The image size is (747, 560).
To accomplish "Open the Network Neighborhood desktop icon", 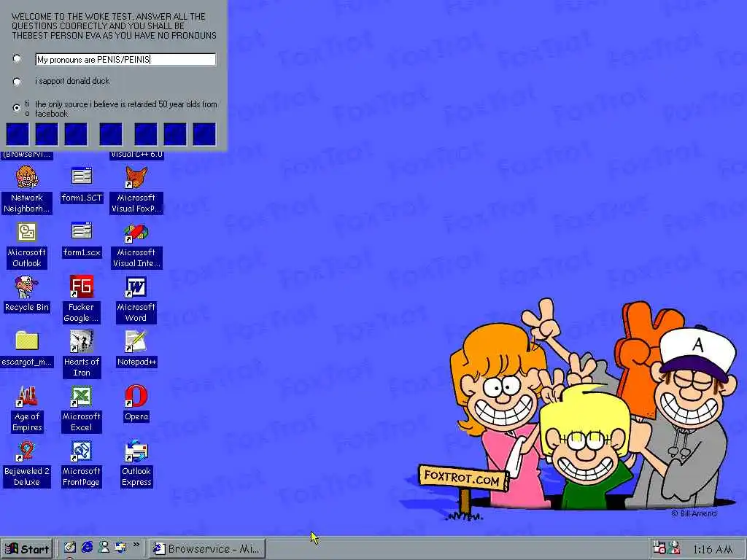I will pos(27,190).
